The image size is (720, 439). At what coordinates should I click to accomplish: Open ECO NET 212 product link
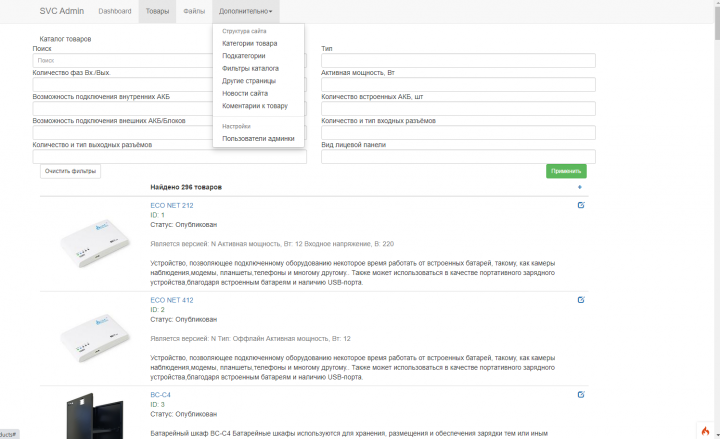point(172,205)
